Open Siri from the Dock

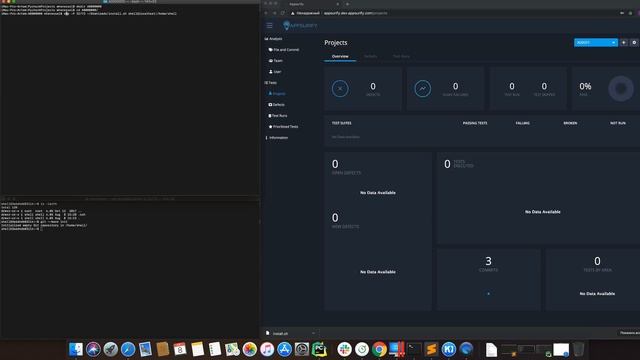[x=93, y=349]
